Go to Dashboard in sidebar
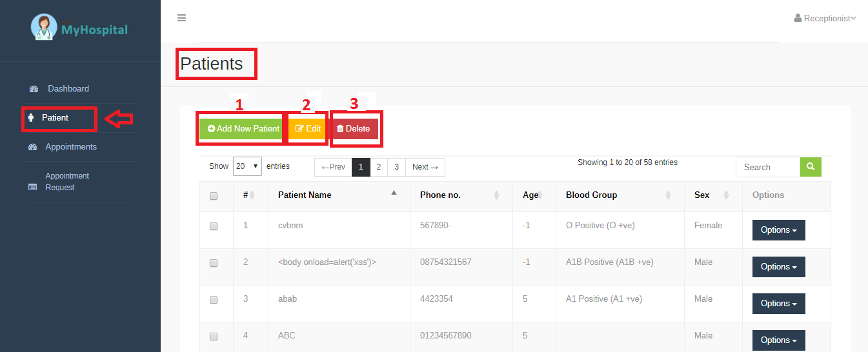Image resolution: width=868 pixels, height=352 pixels. click(68, 88)
